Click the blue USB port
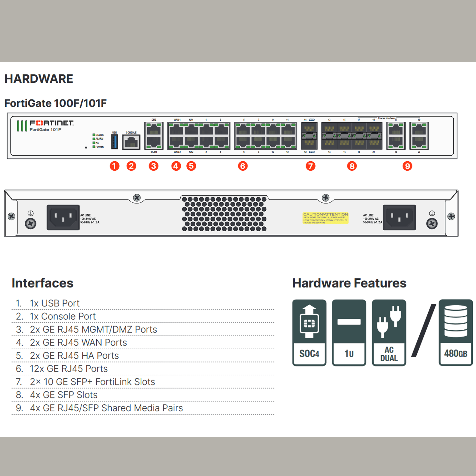The height and width of the screenshot is (476, 476). tap(114, 142)
